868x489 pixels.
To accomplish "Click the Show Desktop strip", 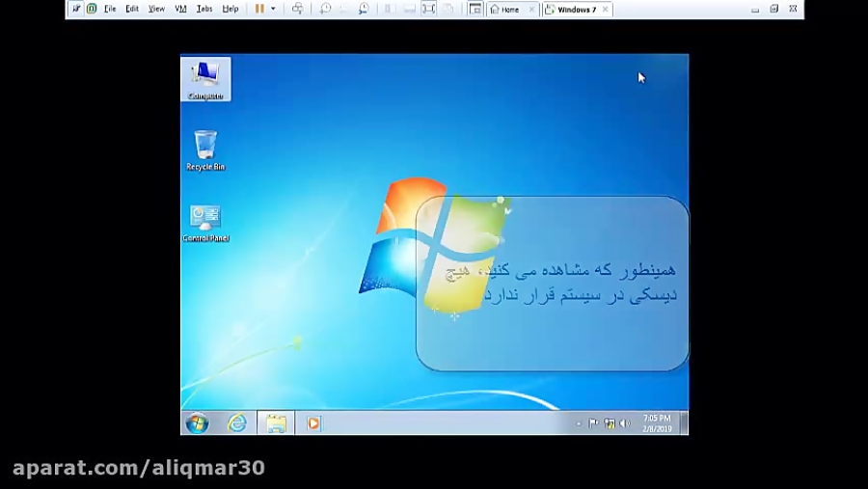I will 685,423.
